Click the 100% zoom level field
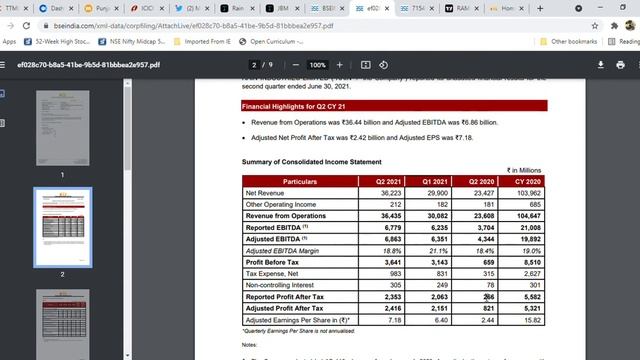 coord(318,65)
